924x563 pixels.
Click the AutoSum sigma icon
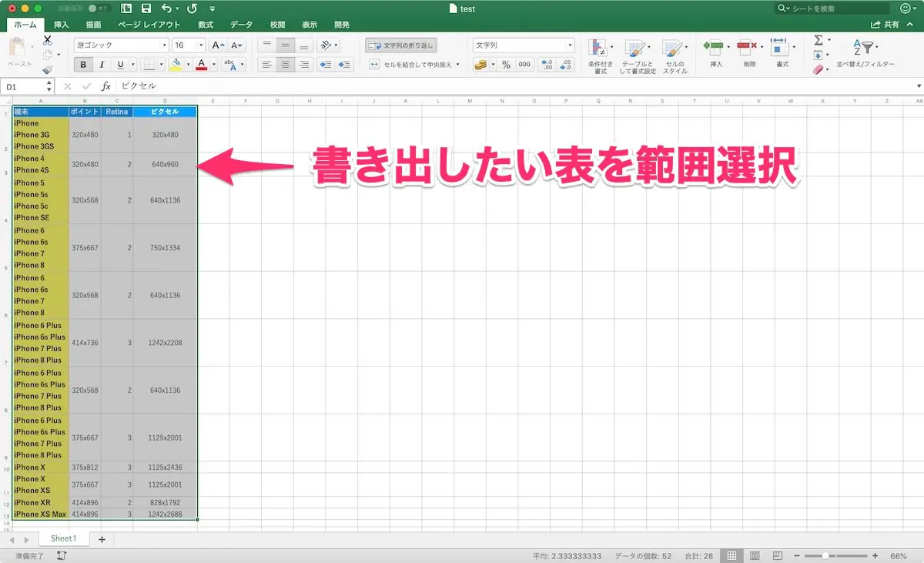[x=819, y=40]
